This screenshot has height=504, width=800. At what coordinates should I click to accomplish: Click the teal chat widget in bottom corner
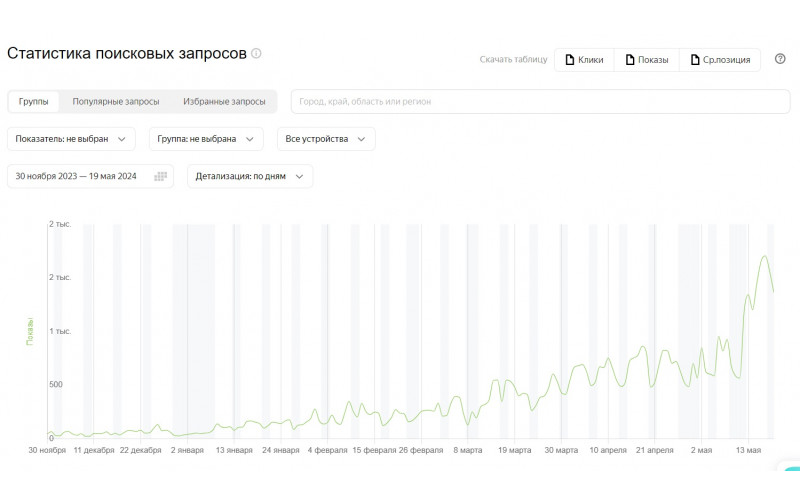(791, 468)
